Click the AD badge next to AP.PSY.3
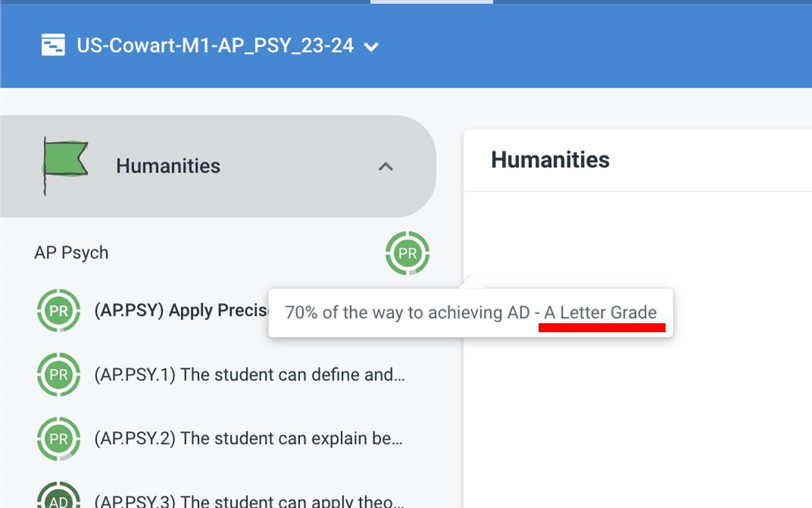The image size is (812, 508). pyautogui.click(x=58, y=498)
